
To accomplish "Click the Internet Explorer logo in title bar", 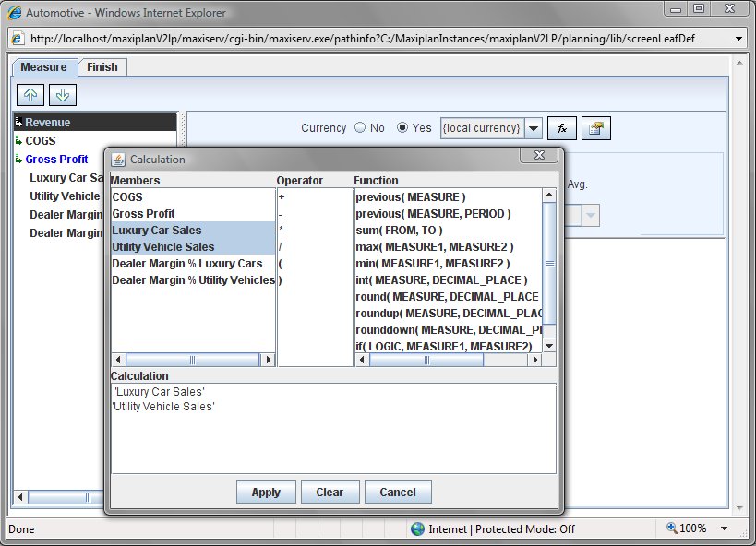I will [14, 13].
